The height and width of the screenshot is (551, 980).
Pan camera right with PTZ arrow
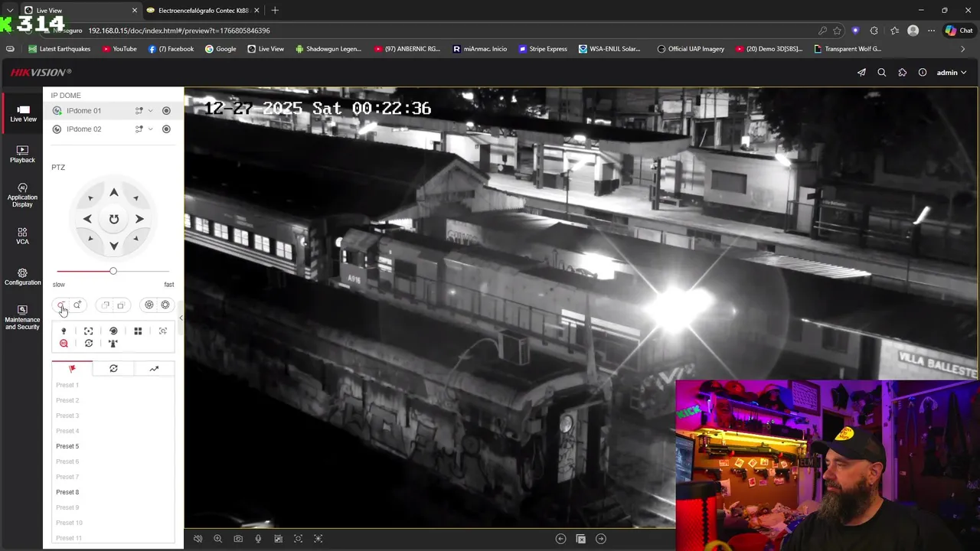(139, 219)
